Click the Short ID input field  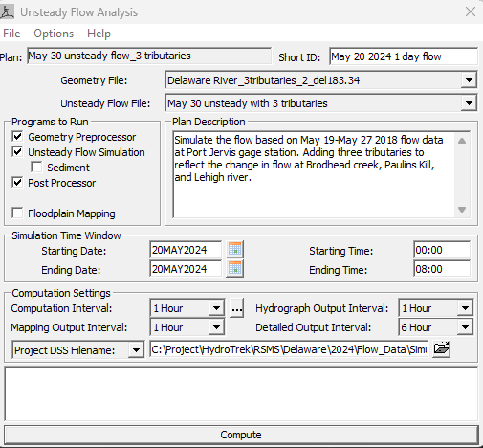point(404,56)
